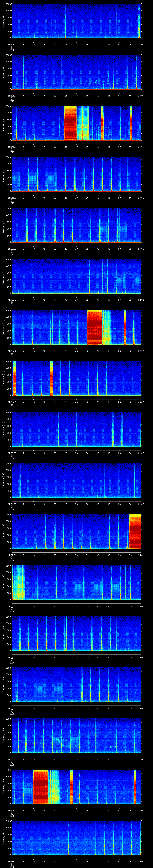Click the 21:30:00 start time label
This screenshot has height=868, width=153.
tap(12, 453)
